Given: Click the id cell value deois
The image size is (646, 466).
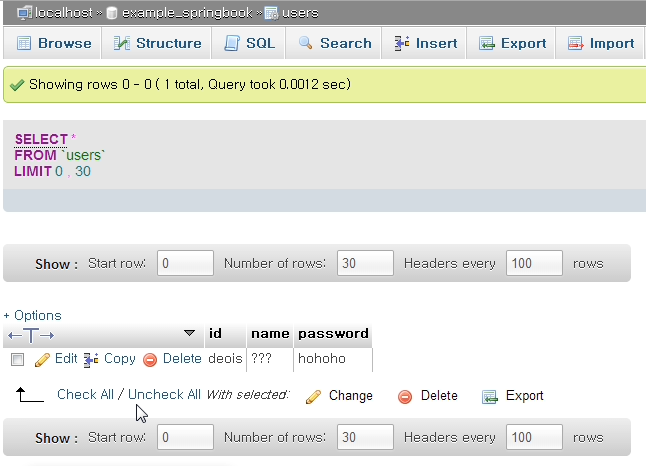Looking at the screenshot, I should (x=225, y=358).
